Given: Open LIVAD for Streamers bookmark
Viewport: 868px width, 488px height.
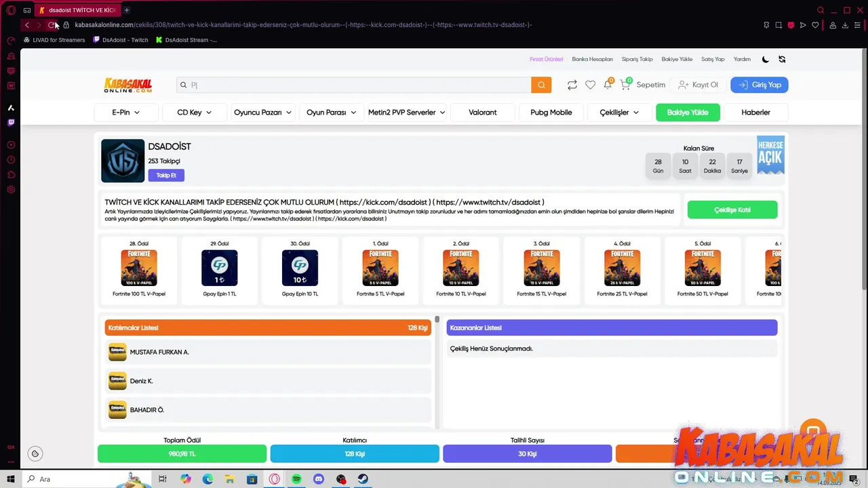Looking at the screenshot, I should pyautogui.click(x=54, y=40).
